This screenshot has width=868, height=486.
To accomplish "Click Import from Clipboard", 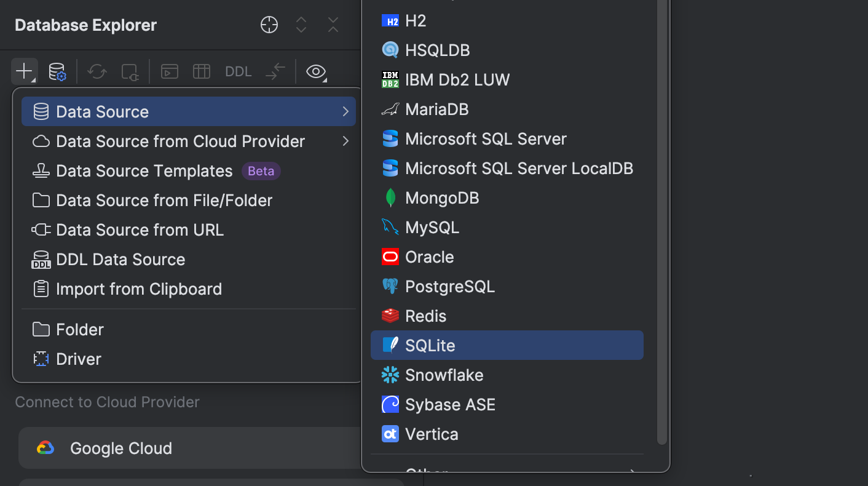I will (x=189, y=289).
